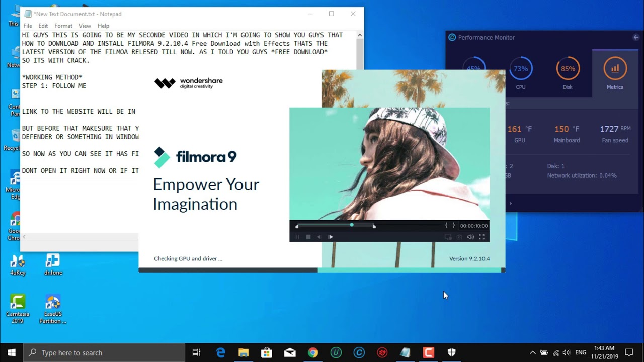Open the Edit menu in Notepad
Screen dimensions: 644x362
[x=43, y=26]
